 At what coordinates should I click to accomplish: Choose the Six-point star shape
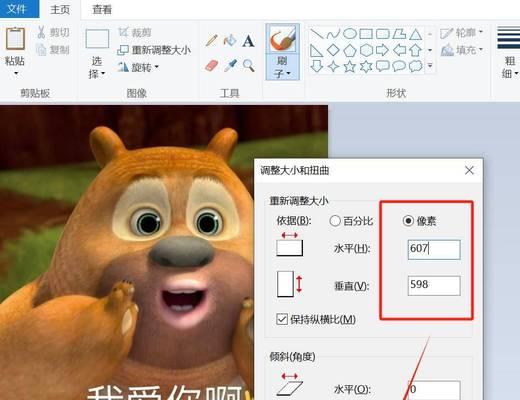click(x=366, y=66)
